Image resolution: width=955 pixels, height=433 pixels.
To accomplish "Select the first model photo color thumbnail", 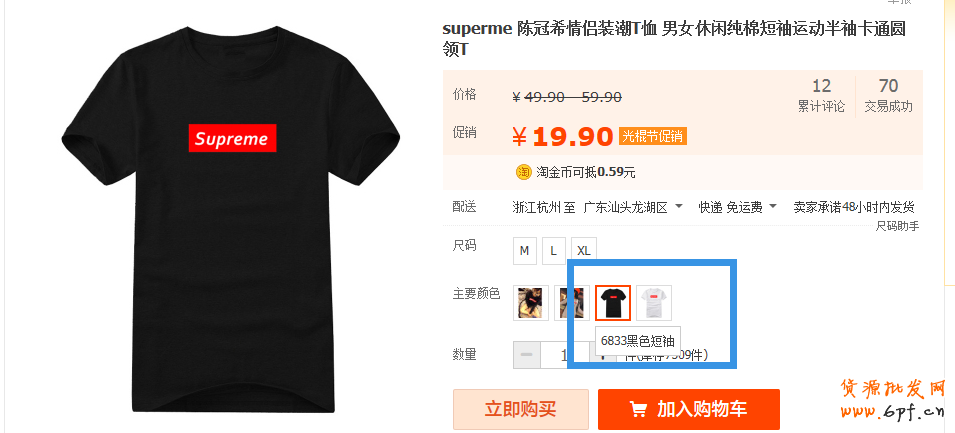I will 531,303.
